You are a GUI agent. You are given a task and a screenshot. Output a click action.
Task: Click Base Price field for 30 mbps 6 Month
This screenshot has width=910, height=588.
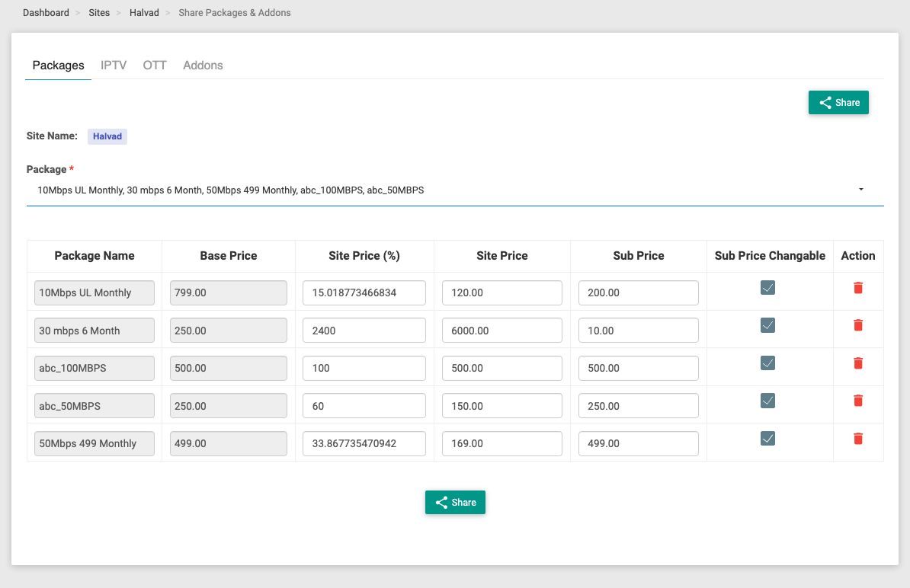coord(228,331)
